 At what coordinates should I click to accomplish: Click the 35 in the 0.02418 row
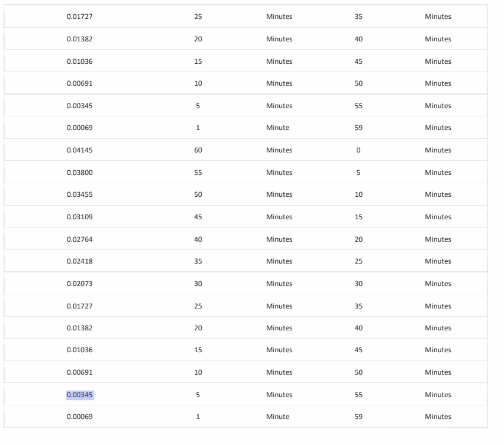tap(198, 261)
